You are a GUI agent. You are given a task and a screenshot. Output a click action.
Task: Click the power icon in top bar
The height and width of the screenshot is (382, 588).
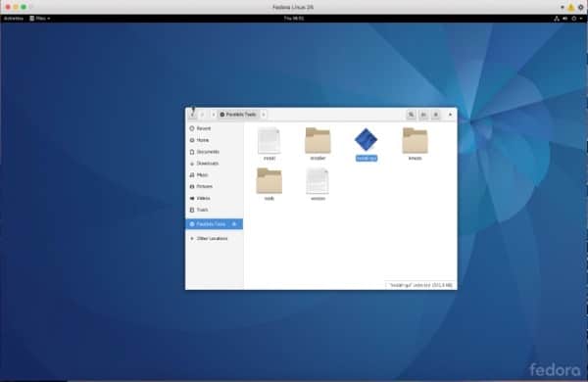click(573, 19)
